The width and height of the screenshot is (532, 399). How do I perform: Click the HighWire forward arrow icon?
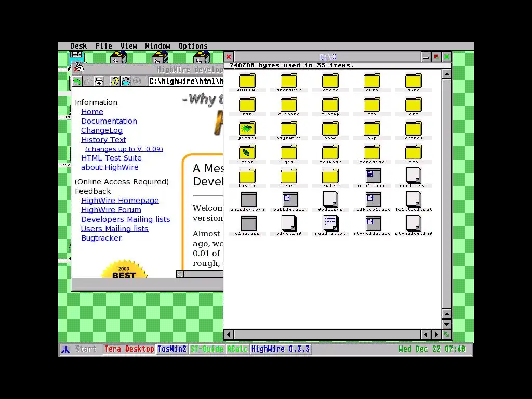tap(88, 82)
